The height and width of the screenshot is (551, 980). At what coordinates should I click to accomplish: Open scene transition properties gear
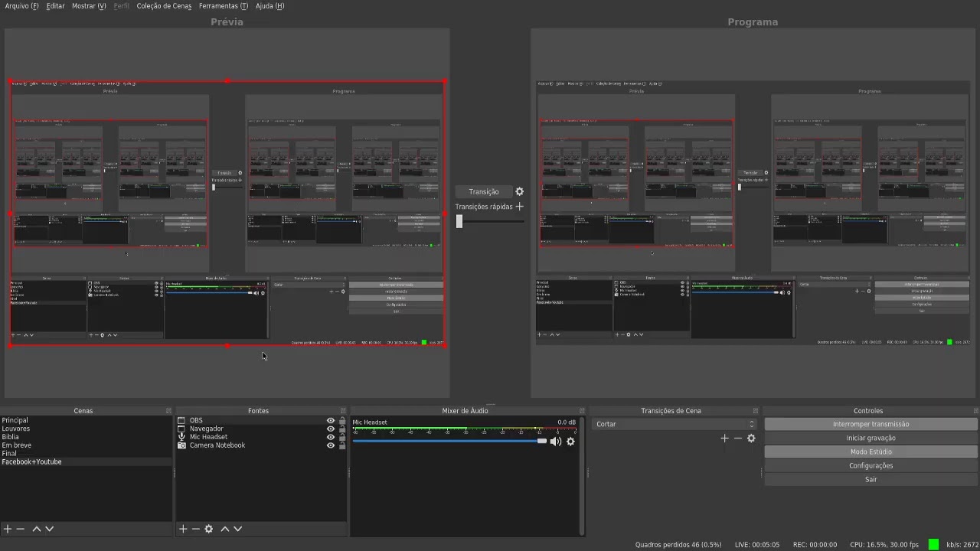point(751,439)
